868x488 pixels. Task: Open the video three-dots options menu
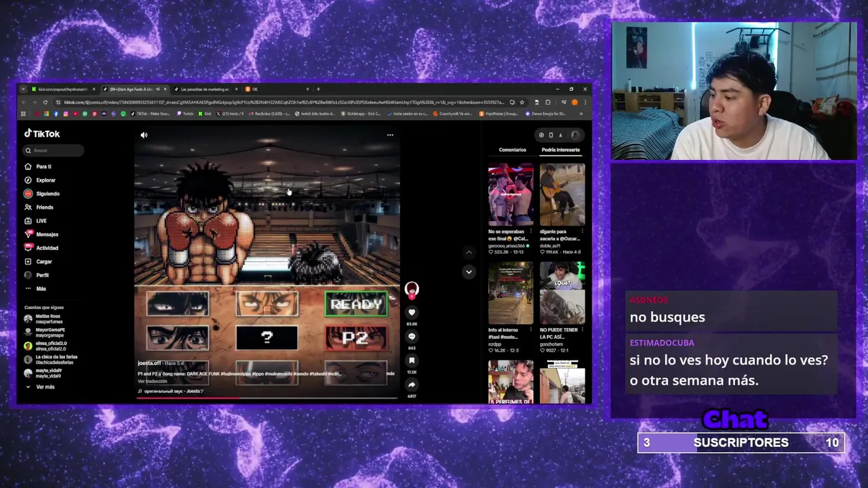390,135
